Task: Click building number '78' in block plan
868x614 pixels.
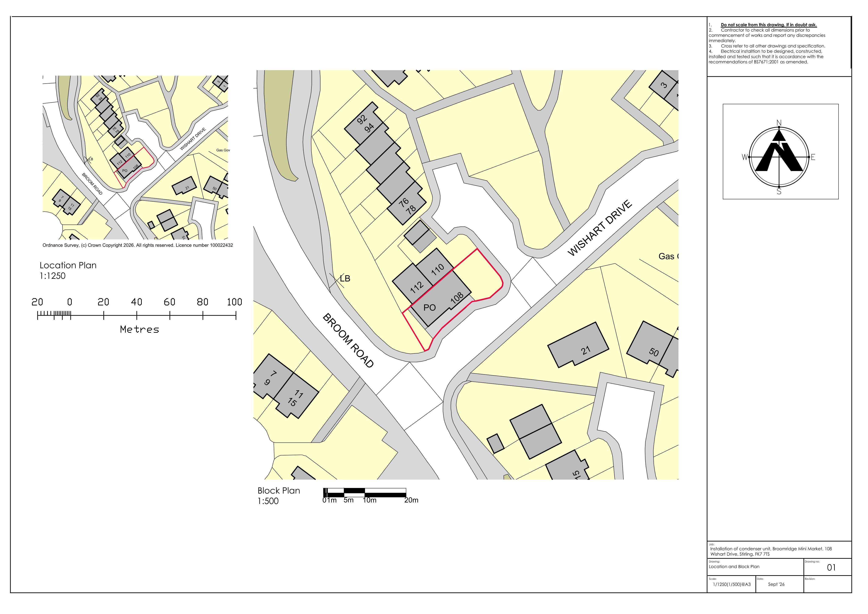Action: click(410, 209)
